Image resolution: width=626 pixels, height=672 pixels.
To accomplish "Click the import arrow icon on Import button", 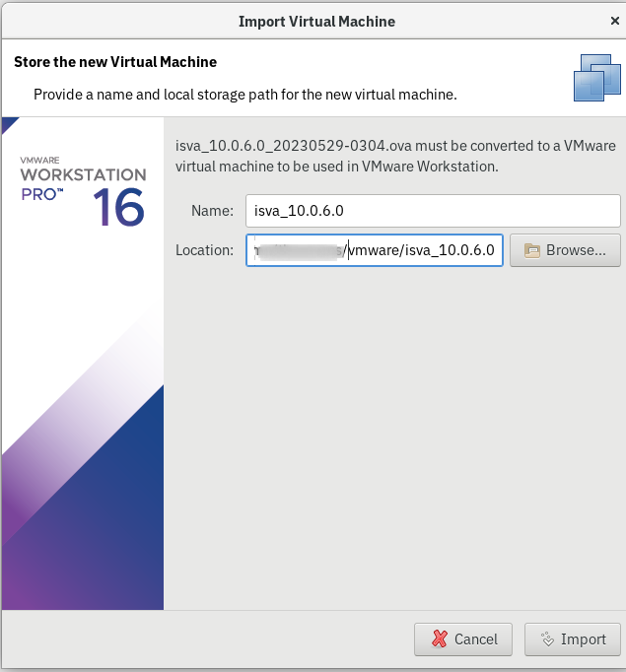I will click(x=547, y=639).
